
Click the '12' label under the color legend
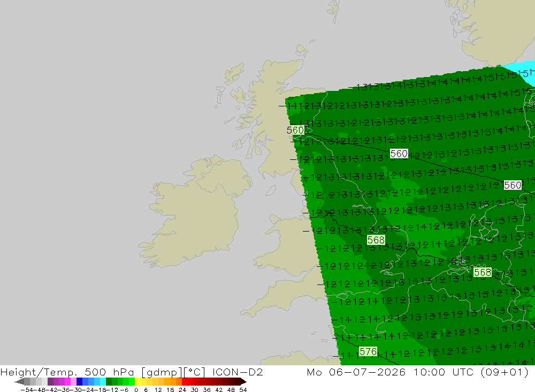tap(158, 390)
